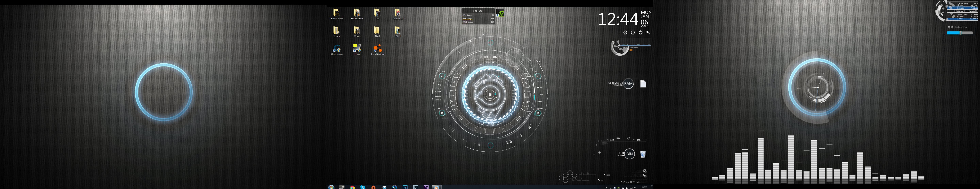This screenshot has width=980, height=189.
Task: Launch the Fraps shortcut
Action: (x=357, y=50)
